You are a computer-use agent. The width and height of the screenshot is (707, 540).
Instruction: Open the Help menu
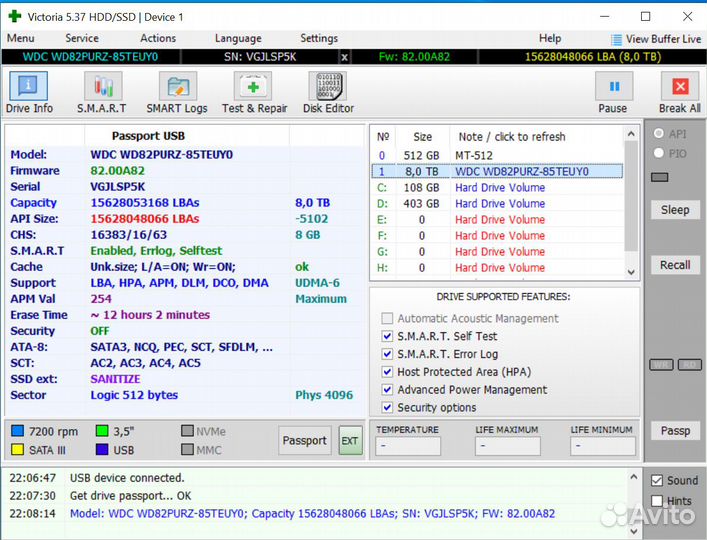click(x=550, y=38)
